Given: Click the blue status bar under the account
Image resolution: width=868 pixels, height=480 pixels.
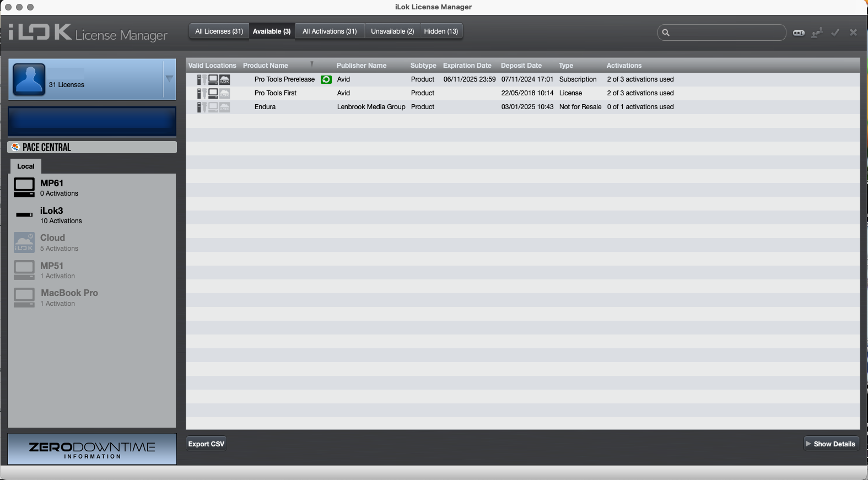Looking at the screenshot, I should point(92,121).
